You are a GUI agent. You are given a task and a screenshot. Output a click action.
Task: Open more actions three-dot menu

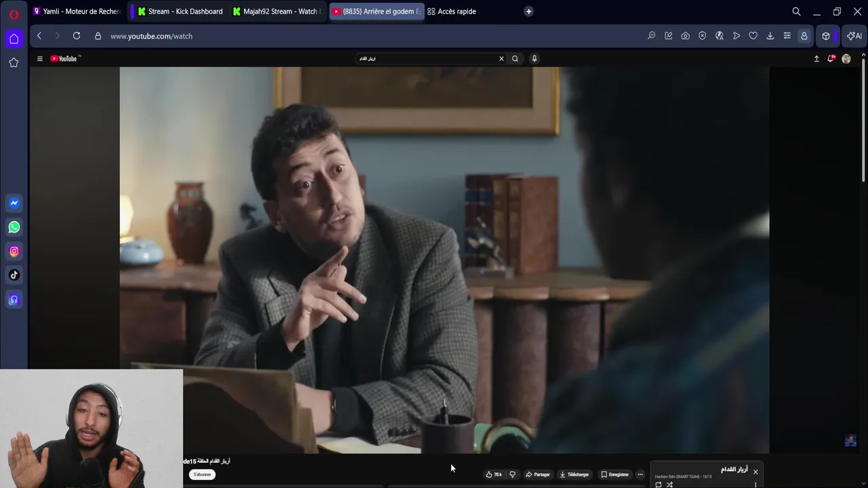click(x=640, y=474)
